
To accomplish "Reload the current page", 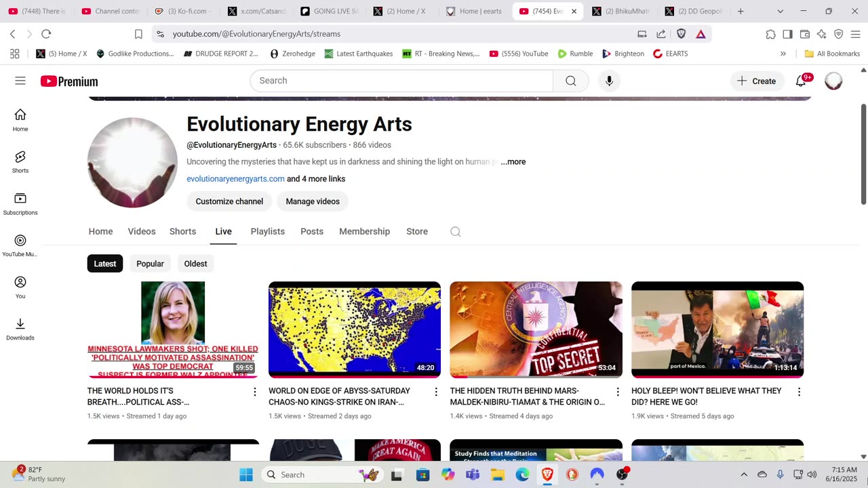I will 46,34.
